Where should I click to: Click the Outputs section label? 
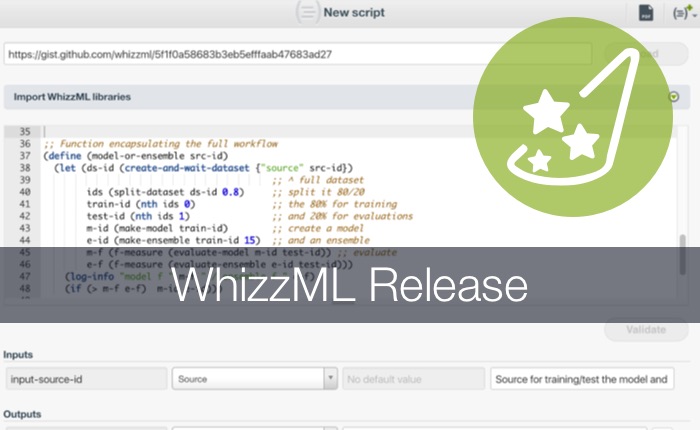(x=22, y=414)
